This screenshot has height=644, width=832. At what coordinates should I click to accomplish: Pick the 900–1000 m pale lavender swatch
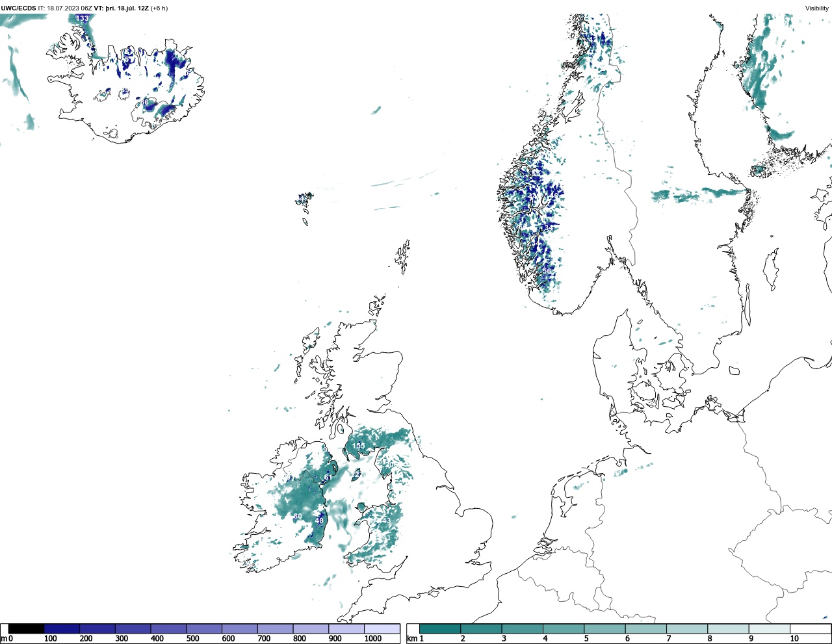click(x=346, y=628)
